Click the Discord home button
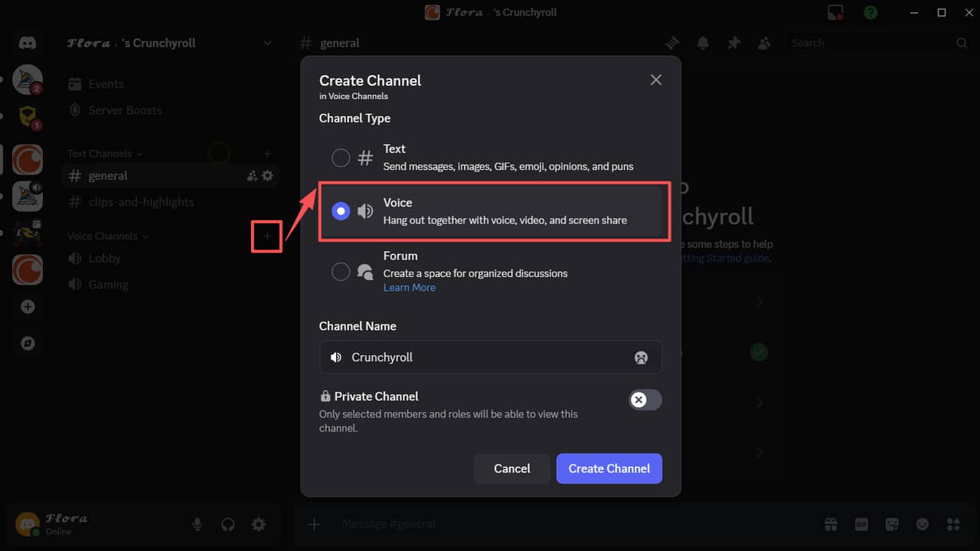980x551 pixels. pyautogui.click(x=27, y=42)
